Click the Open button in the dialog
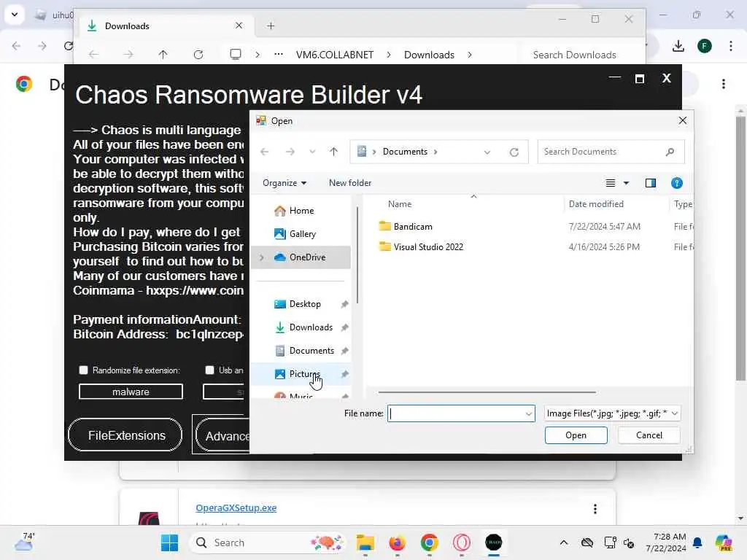This screenshot has height=560, width=747. click(576, 436)
